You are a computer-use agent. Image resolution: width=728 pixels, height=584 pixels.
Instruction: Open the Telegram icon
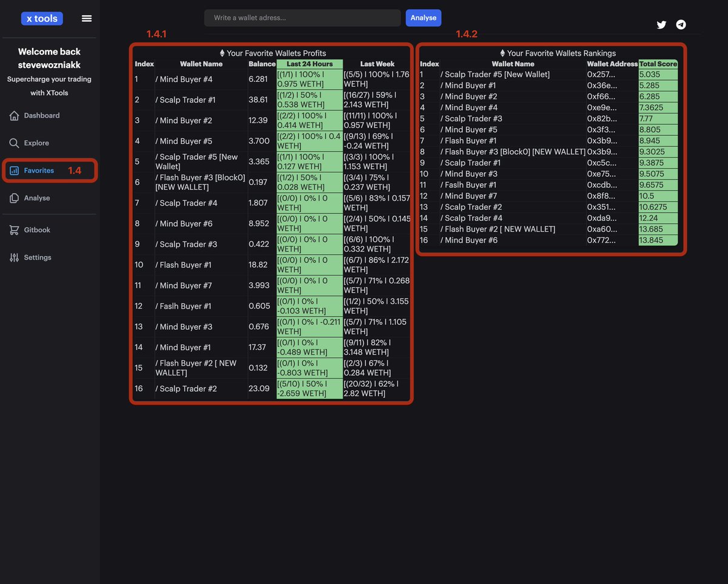point(681,25)
